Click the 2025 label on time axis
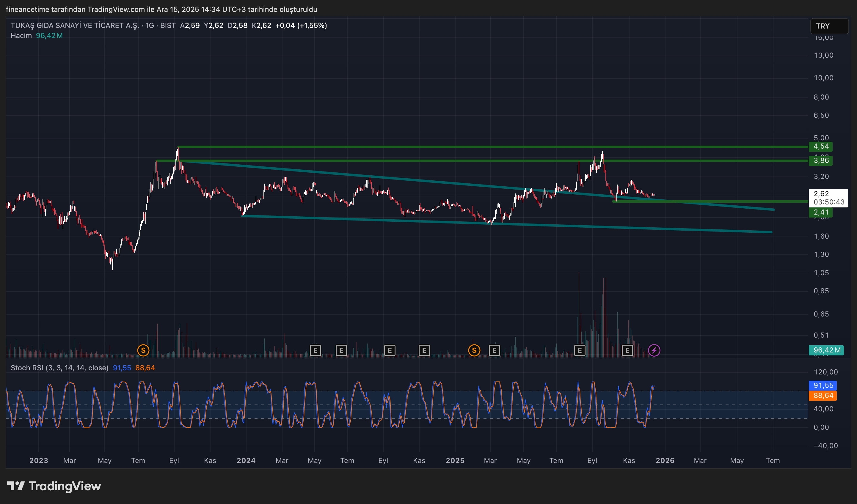 coord(455,461)
